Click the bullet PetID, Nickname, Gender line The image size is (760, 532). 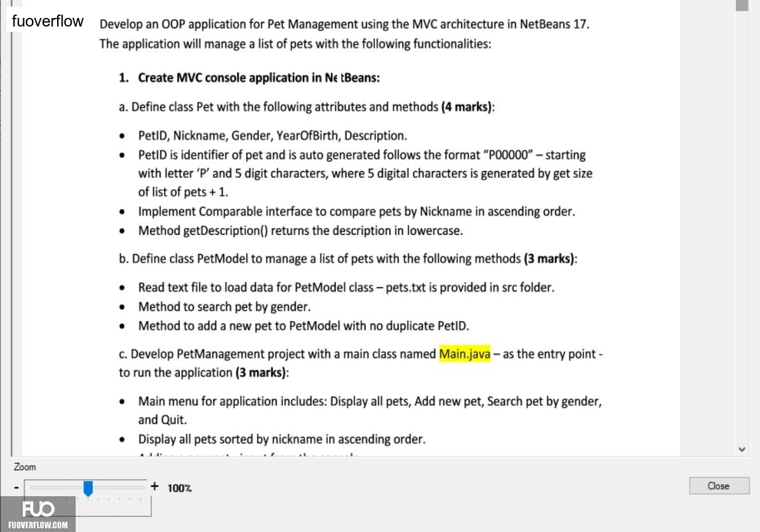tap(272, 136)
